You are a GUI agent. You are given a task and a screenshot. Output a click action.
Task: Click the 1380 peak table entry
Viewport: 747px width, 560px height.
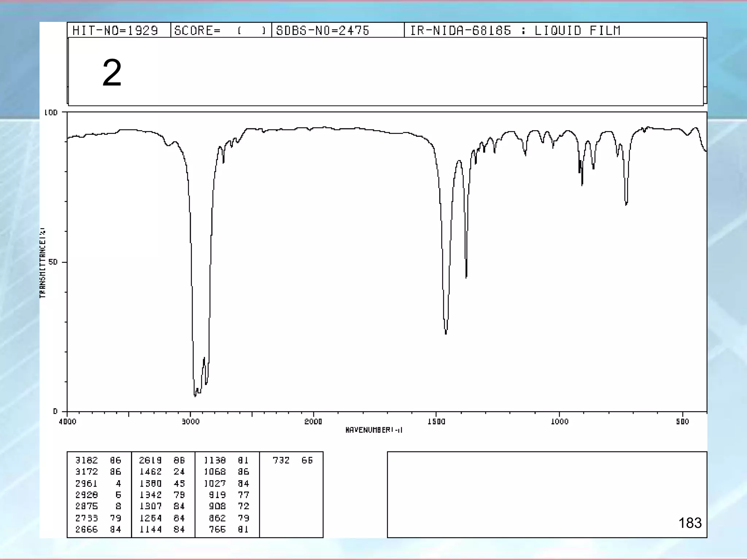coord(150,483)
